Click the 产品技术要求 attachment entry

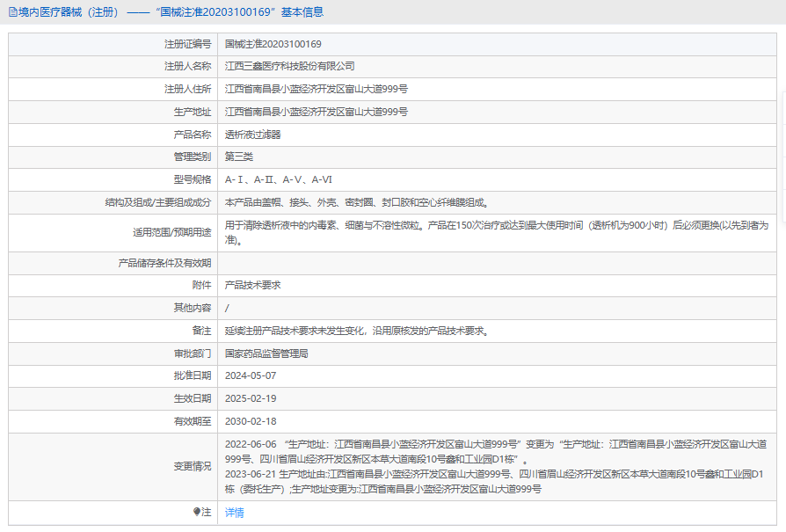(253, 286)
